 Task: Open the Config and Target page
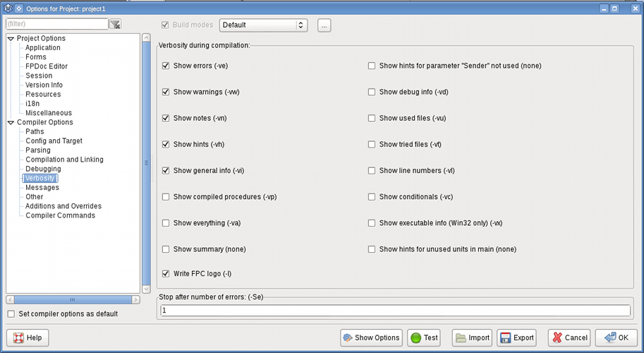(54, 141)
